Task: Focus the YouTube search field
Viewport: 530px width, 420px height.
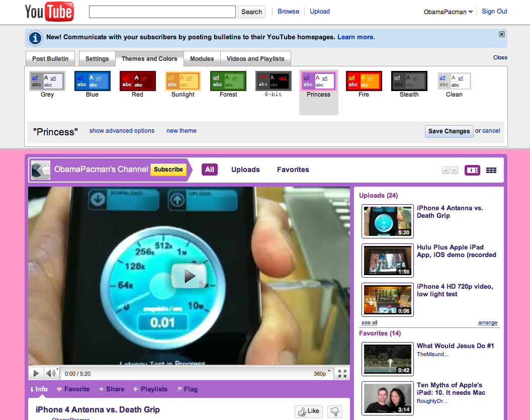Action: 162,12
